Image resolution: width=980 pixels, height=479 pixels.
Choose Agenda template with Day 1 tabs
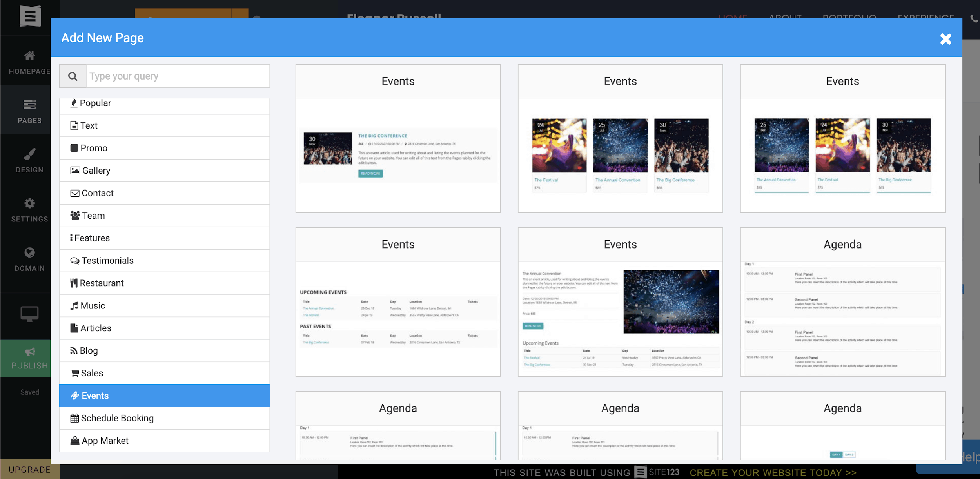(842, 426)
